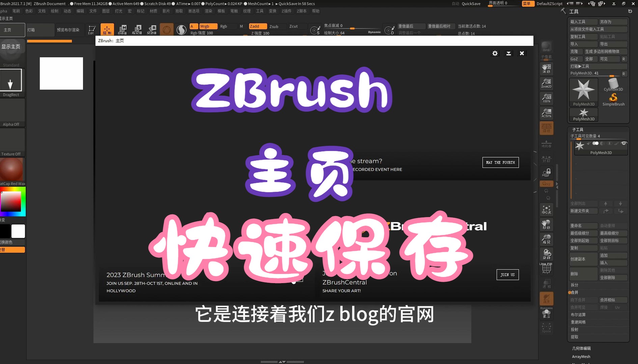Viewport: 638px width, 364px height.
Task: Click the 主页 home button in the toolbar
Action: pyautogui.click(x=12, y=30)
